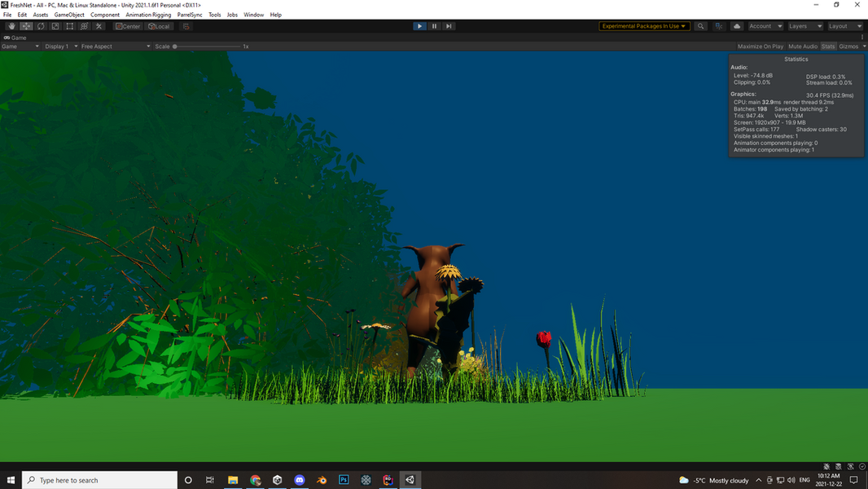Open the Free Aspect resolution dropdown
This screenshot has height=489, width=868.
tap(116, 46)
